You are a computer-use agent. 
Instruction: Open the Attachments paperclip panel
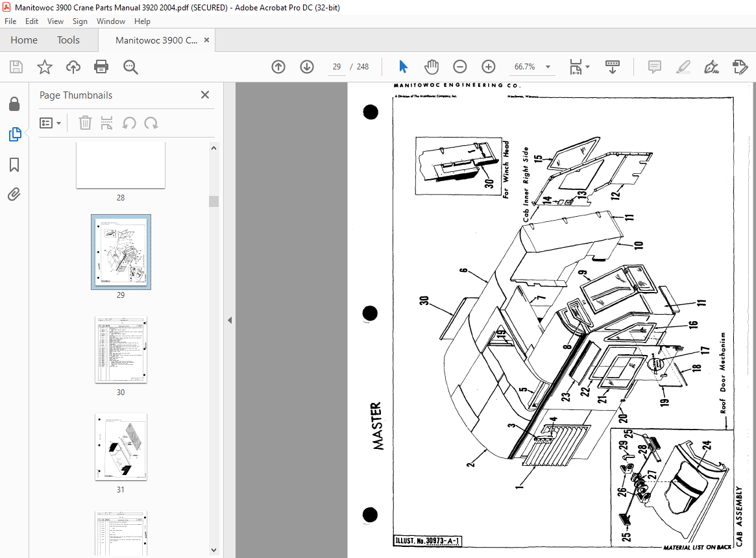(x=14, y=195)
